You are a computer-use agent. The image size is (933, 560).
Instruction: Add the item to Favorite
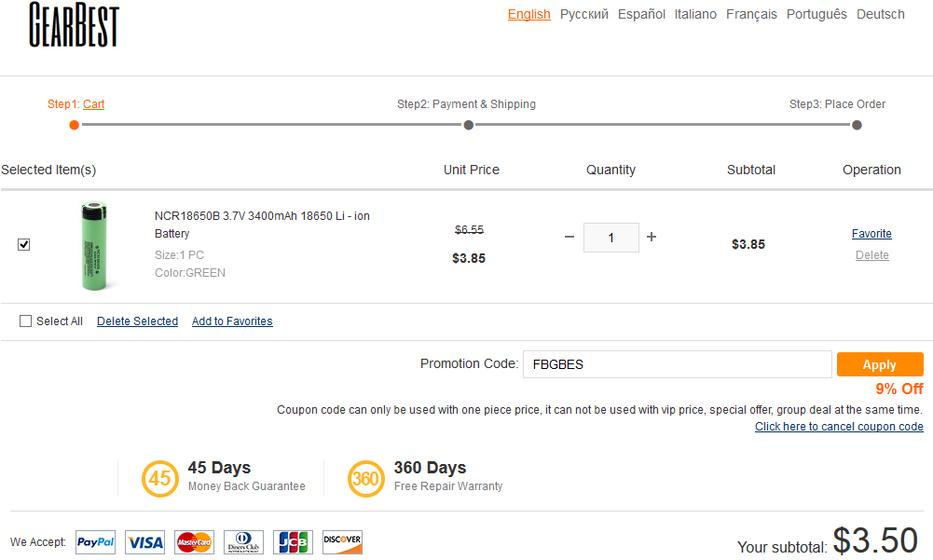click(871, 234)
